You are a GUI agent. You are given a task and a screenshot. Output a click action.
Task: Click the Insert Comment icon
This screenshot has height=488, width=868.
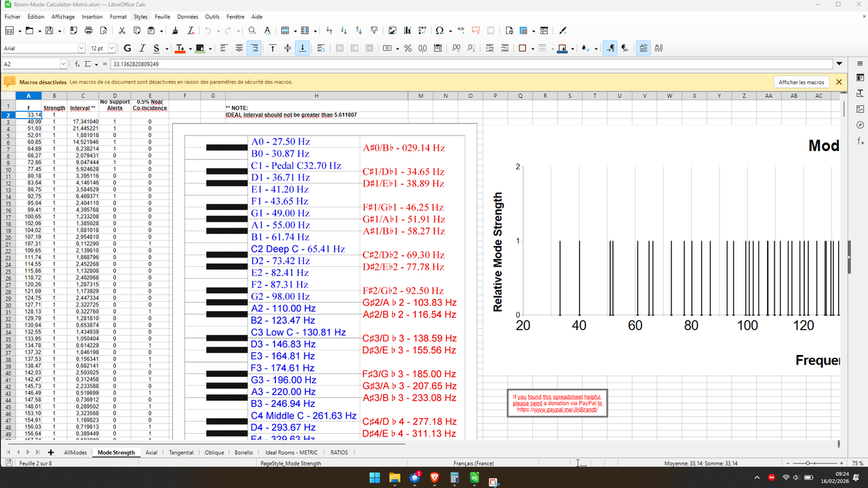(x=476, y=30)
